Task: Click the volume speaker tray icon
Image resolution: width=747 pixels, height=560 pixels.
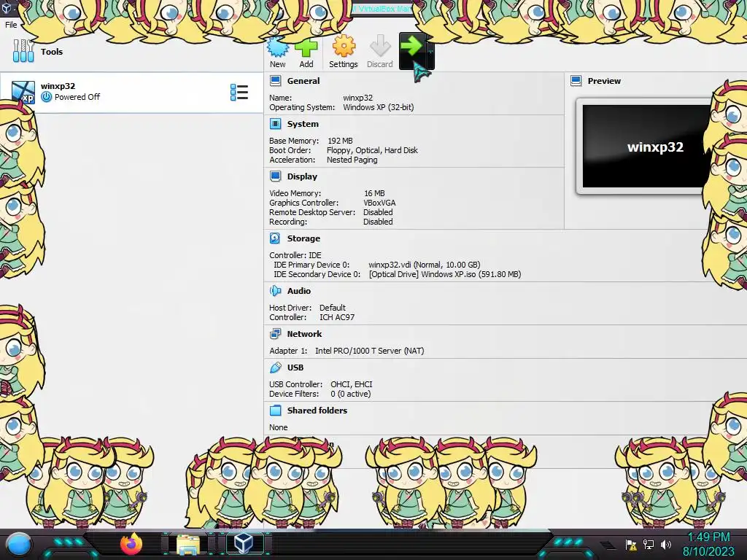Action: pos(665,544)
